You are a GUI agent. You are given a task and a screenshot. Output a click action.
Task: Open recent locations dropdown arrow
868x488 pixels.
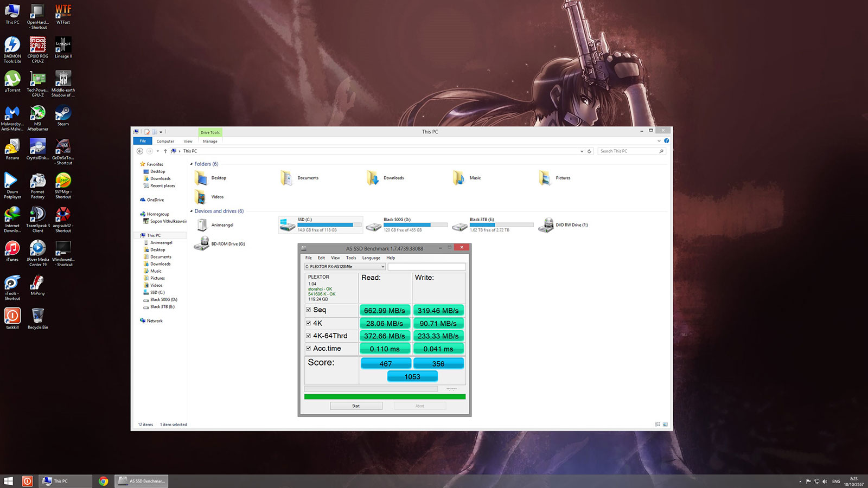[157, 151]
